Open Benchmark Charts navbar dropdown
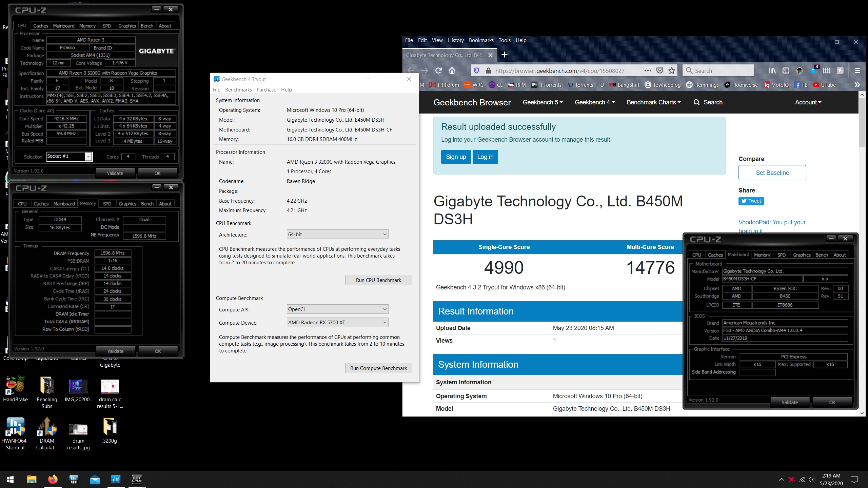The image size is (868, 488). pyautogui.click(x=653, y=102)
